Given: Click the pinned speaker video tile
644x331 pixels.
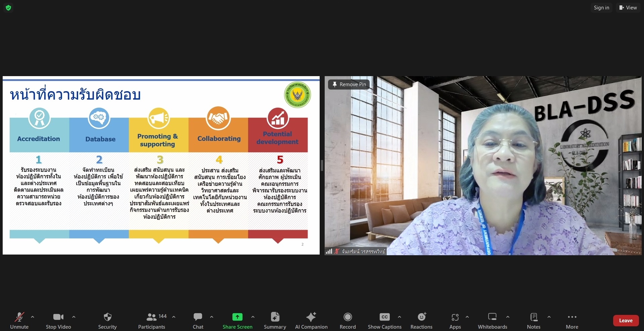Looking at the screenshot, I should tap(483, 165).
